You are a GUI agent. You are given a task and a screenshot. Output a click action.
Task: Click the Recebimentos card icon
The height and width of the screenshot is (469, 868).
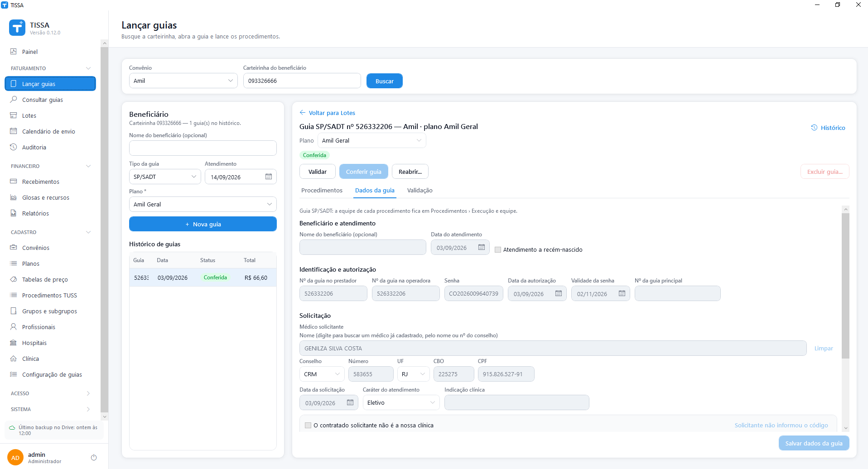(x=14, y=182)
